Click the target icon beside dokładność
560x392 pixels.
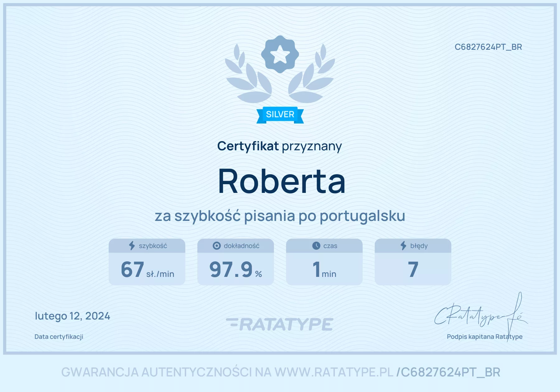pyautogui.click(x=217, y=246)
